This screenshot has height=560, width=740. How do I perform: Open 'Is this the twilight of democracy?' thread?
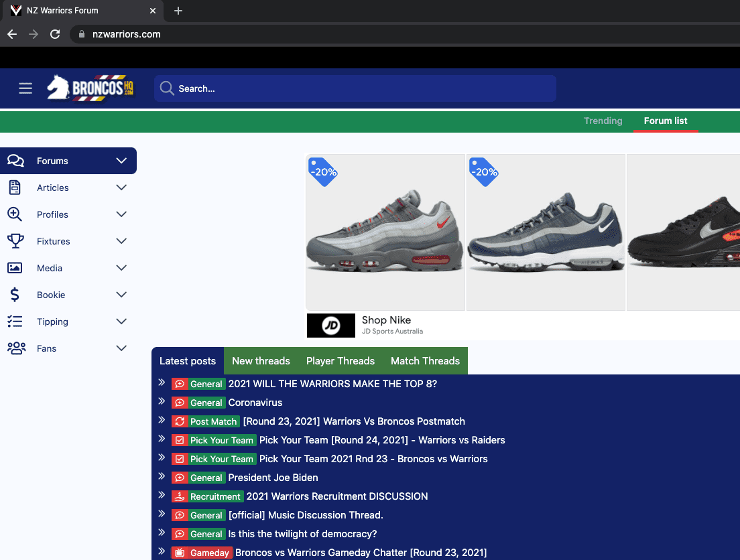point(302,534)
